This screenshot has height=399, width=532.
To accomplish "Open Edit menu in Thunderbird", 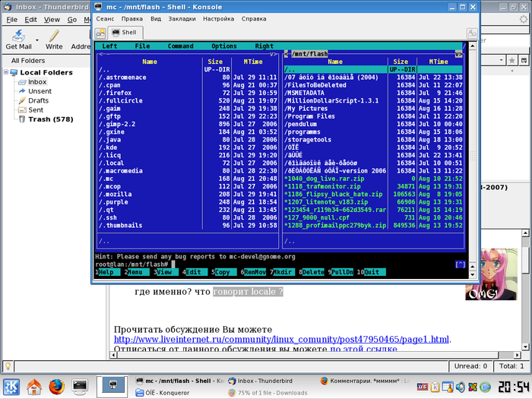I will click(x=30, y=20).
